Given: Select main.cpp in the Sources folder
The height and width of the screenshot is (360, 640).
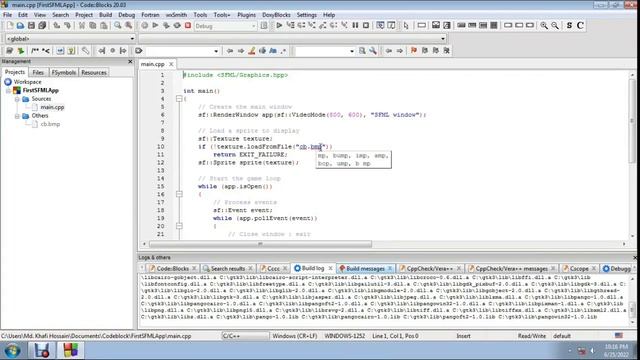Looking at the screenshot, I should coord(52,107).
